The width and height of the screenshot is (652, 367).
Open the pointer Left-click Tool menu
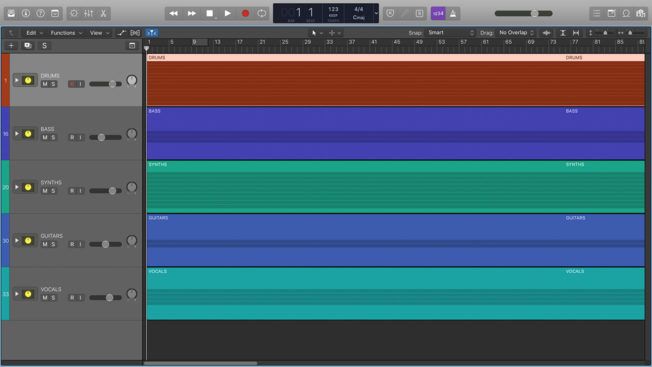coord(316,33)
